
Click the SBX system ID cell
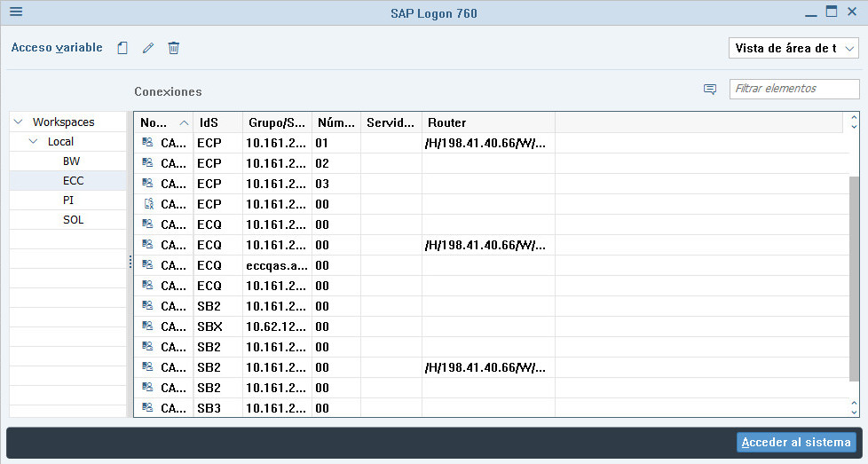pyautogui.click(x=217, y=326)
